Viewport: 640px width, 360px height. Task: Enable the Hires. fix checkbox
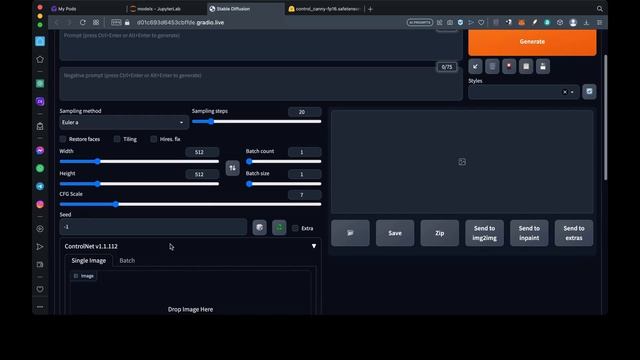click(x=153, y=139)
